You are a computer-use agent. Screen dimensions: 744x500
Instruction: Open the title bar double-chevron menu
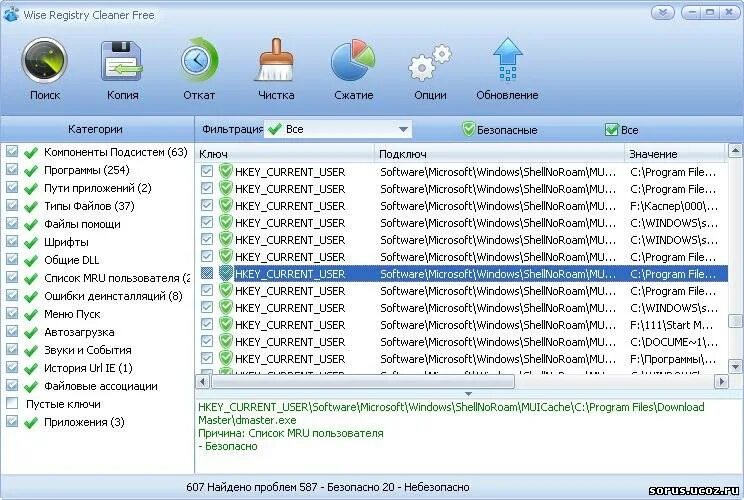662,12
